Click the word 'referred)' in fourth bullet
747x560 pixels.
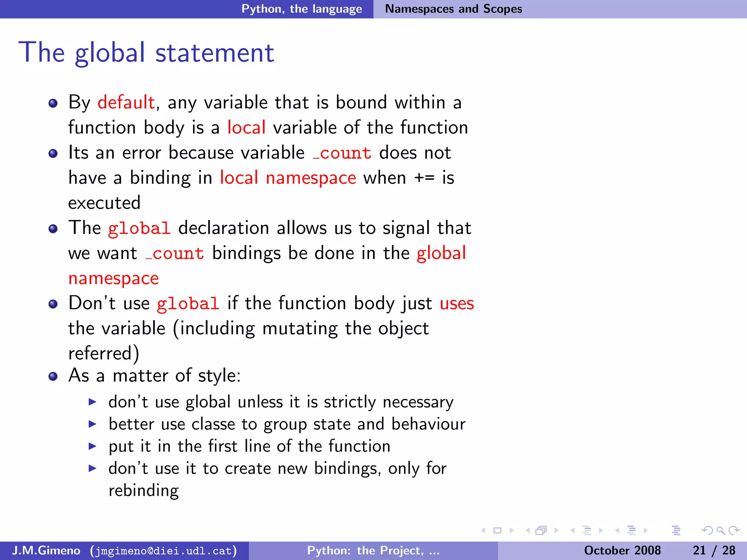point(104,353)
